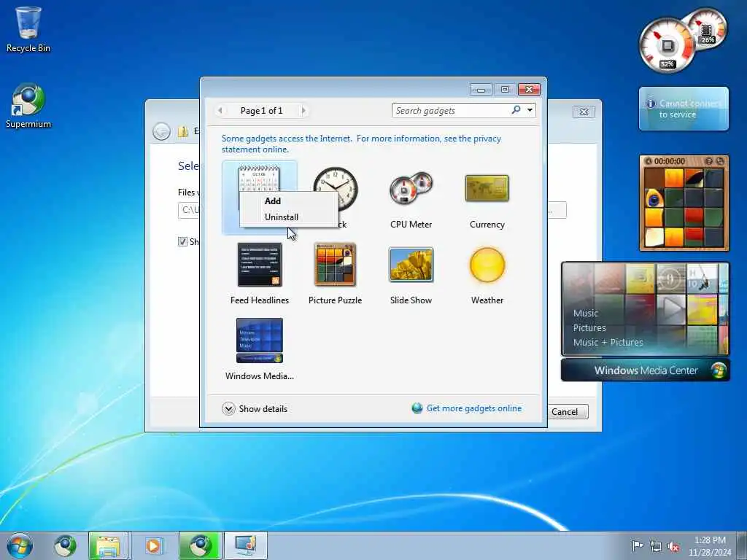747x560 pixels.
Task: Open Get more gadgets online link
Action: (x=474, y=408)
